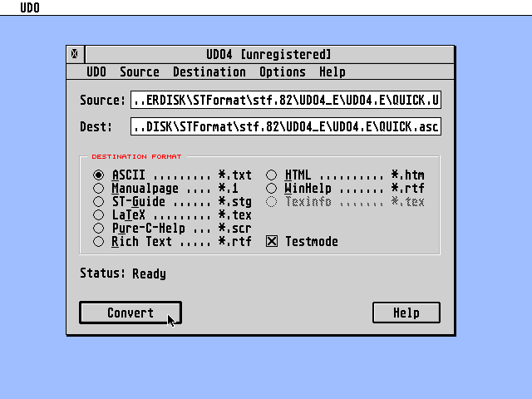Click the Status: Ready text
This screenshot has height=399, width=532.
(x=123, y=273)
